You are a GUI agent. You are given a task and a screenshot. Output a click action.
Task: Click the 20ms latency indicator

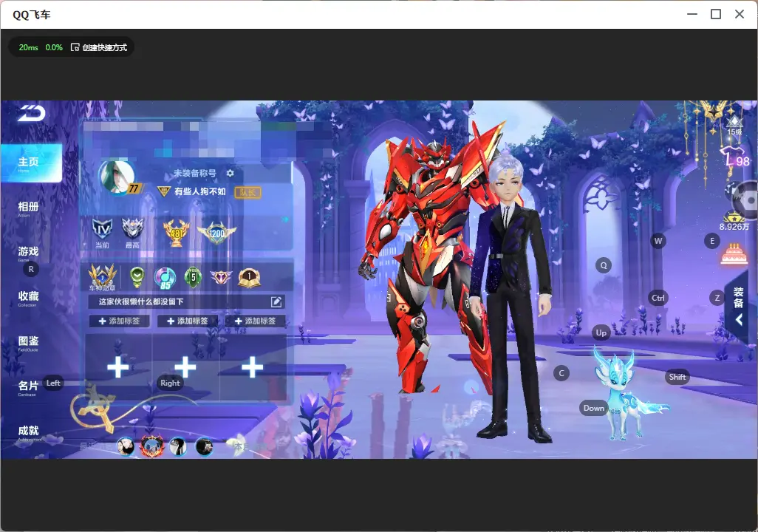tap(29, 47)
